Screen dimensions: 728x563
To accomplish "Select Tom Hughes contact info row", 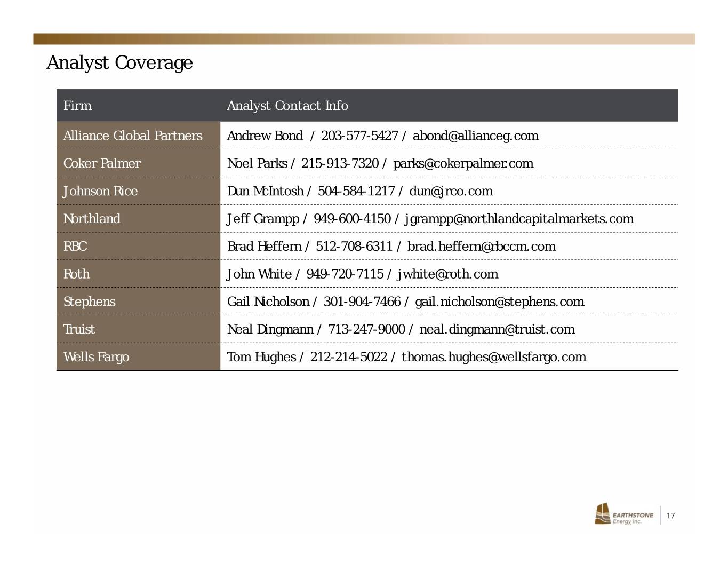I will pos(449,356).
